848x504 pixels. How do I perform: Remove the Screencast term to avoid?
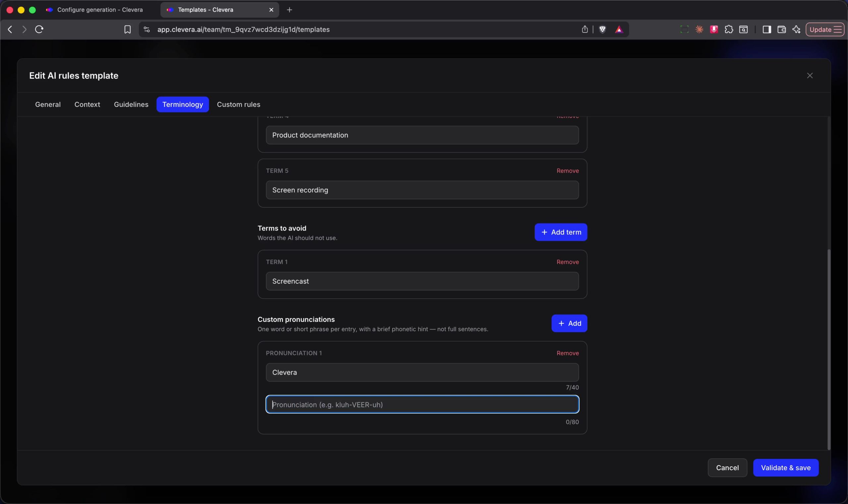click(567, 262)
